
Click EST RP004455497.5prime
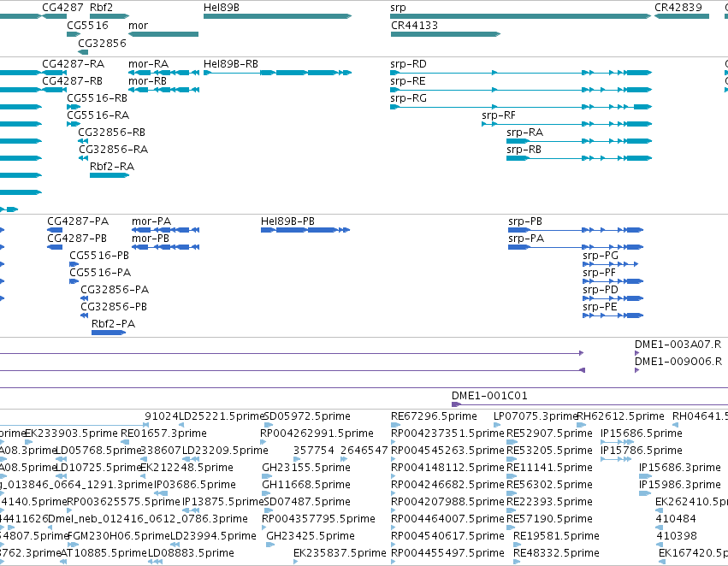tap(447, 553)
